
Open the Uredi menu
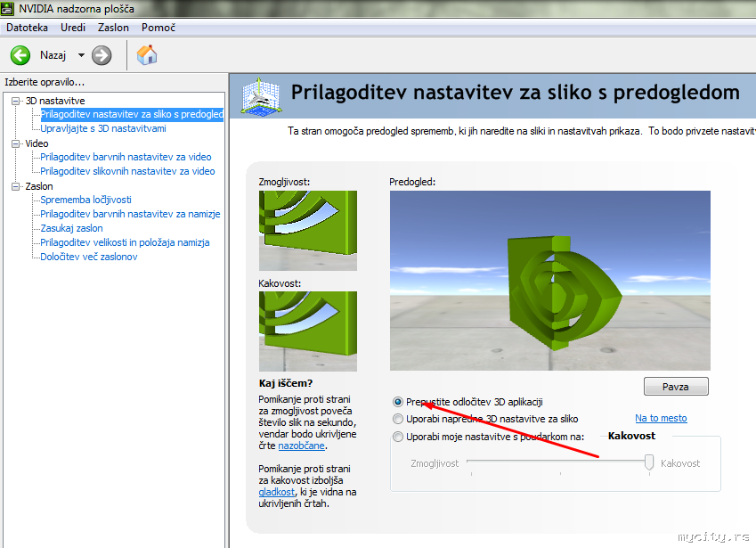[x=73, y=28]
